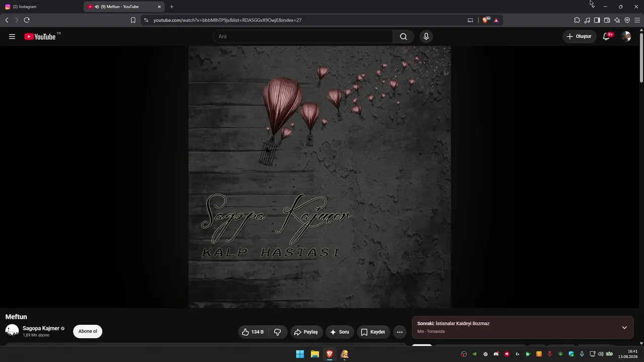Open the volume speaker tray icon
644x362 pixels.
[x=600, y=354]
